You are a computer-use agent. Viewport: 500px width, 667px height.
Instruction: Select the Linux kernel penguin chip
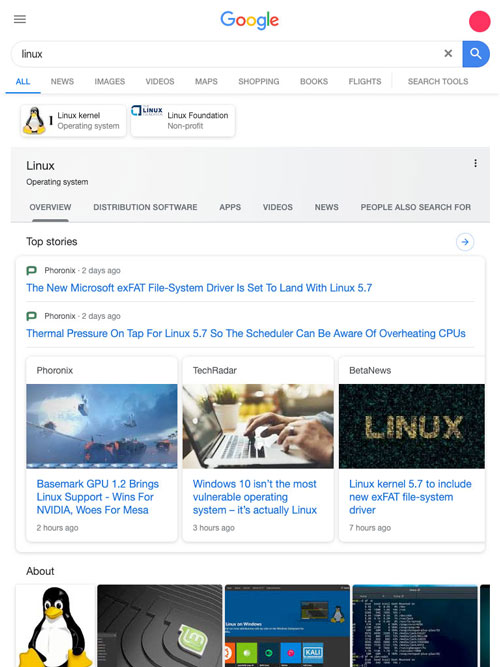tap(73, 121)
